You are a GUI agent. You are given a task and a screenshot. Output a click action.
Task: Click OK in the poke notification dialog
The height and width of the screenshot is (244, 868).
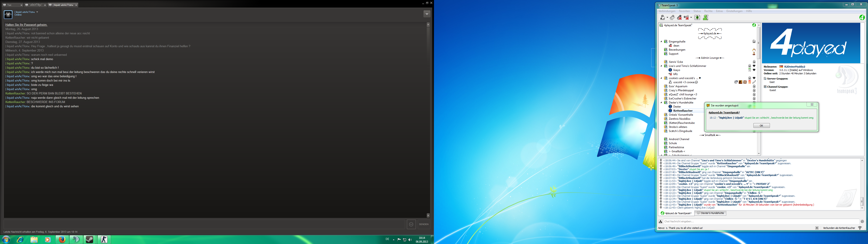click(762, 125)
